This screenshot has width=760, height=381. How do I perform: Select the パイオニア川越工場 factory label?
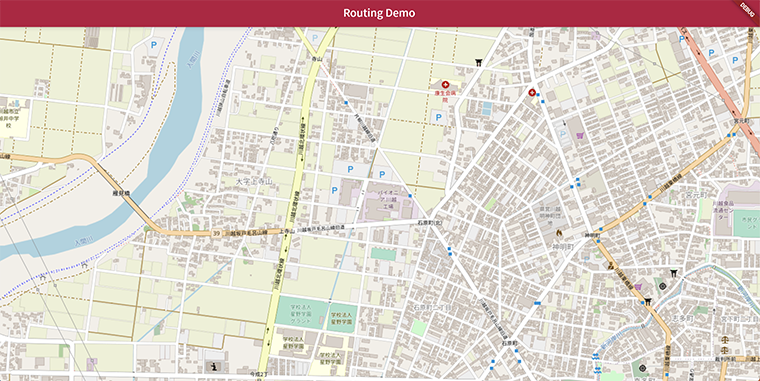point(387,199)
